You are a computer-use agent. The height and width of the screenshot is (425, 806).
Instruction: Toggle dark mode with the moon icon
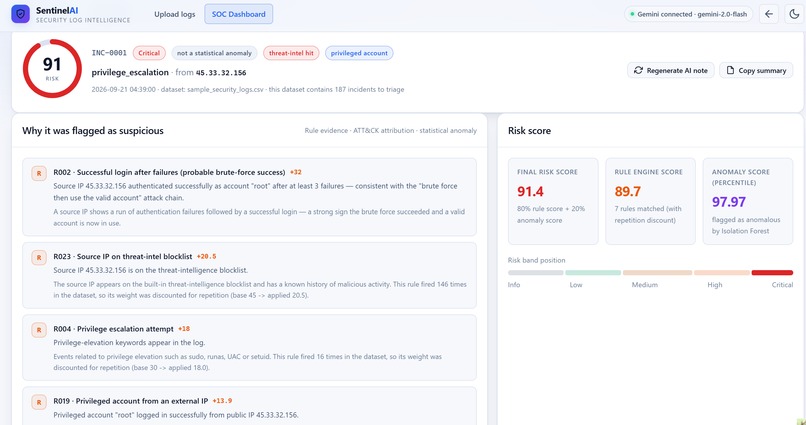click(x=794, y=14)
